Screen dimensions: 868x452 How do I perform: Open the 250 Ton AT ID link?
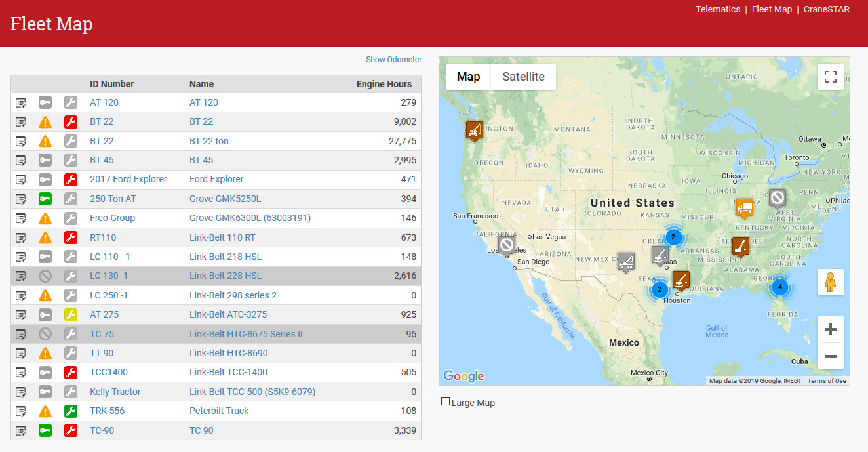click(113, 199)
